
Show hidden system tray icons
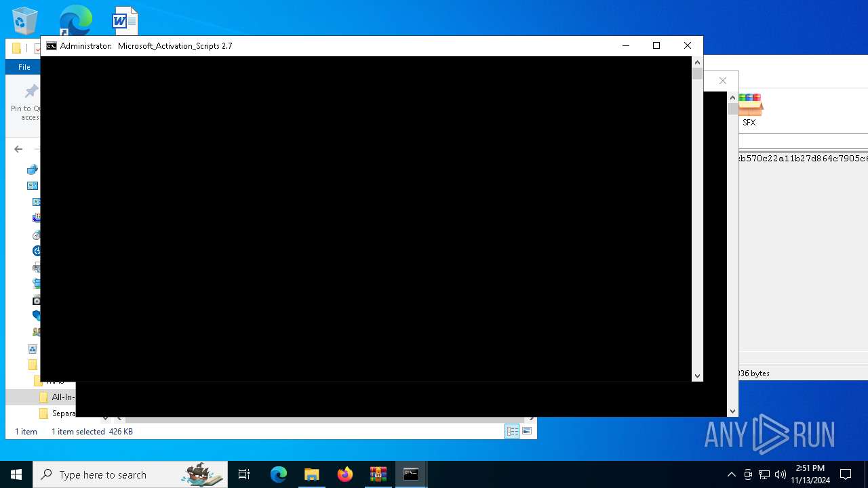tap(731, 474)
